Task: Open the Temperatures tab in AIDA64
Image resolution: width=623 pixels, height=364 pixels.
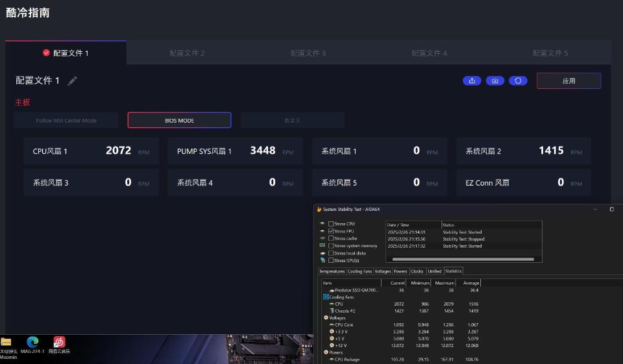Action: (332, 271)
